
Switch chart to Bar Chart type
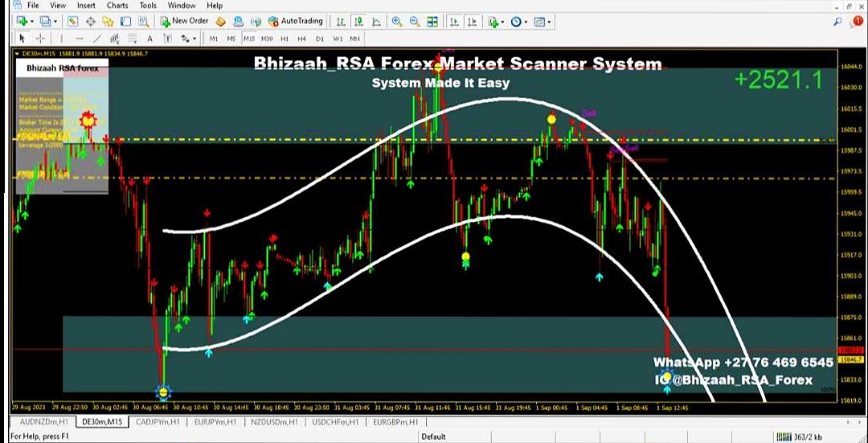pyautogui.click(x=341, y=22)
